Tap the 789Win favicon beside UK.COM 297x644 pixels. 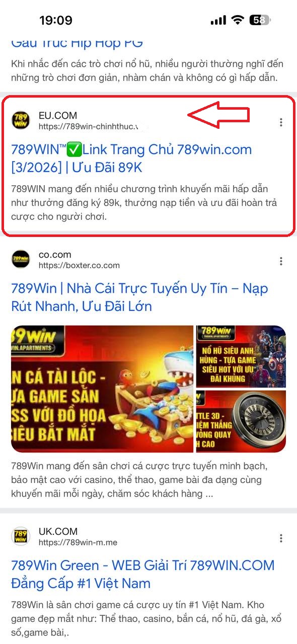pos(21,536)
